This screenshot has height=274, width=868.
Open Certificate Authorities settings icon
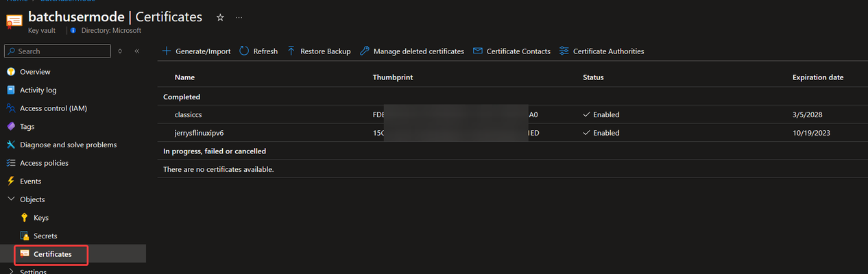[x=564, y=51]
